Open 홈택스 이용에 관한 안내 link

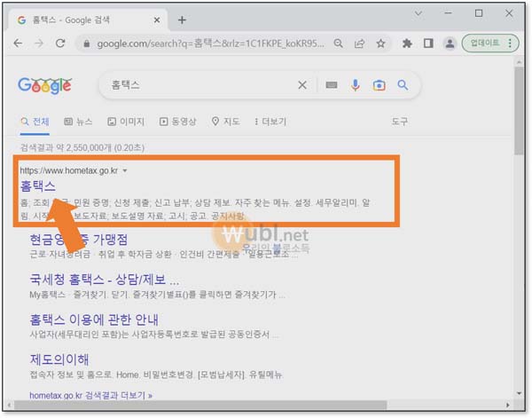coord(94,319)
